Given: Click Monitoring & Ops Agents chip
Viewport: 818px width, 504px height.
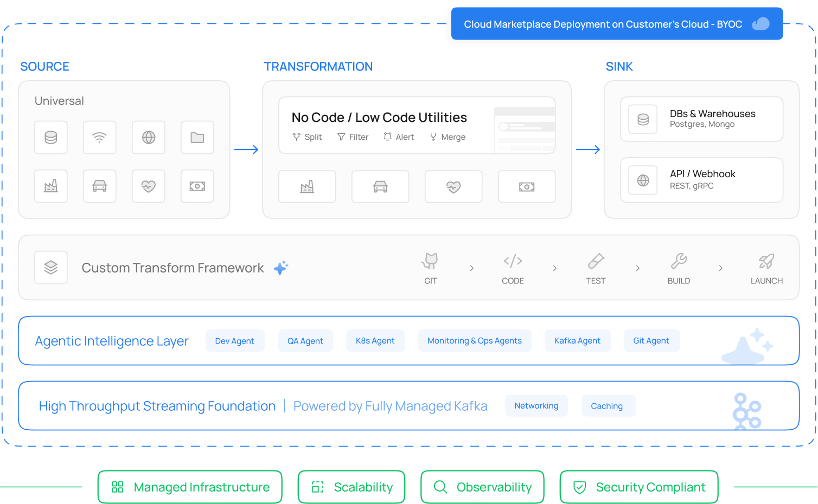Looking at the screenshot, I should (474, 341).
